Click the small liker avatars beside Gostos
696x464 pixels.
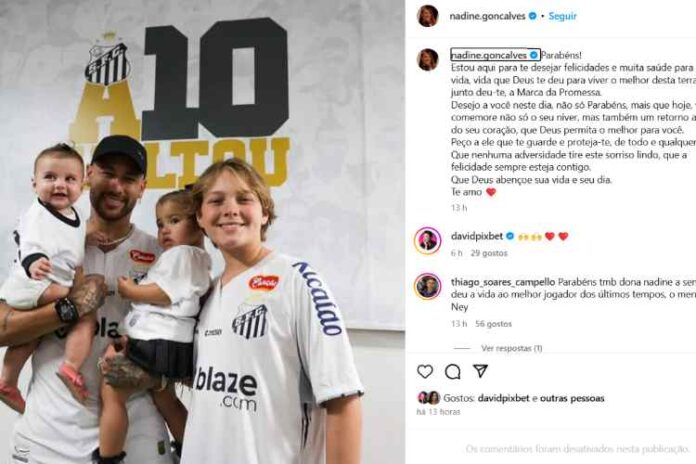428,398
